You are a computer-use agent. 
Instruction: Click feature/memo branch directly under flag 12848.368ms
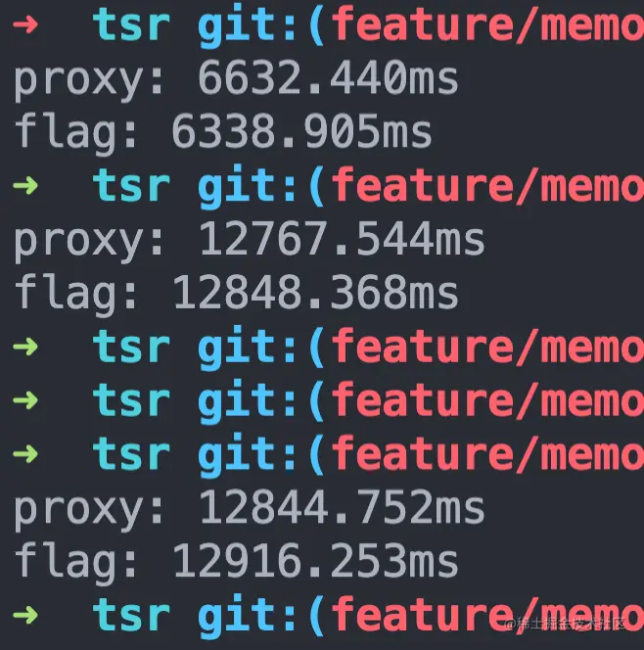tap(487, 348)
